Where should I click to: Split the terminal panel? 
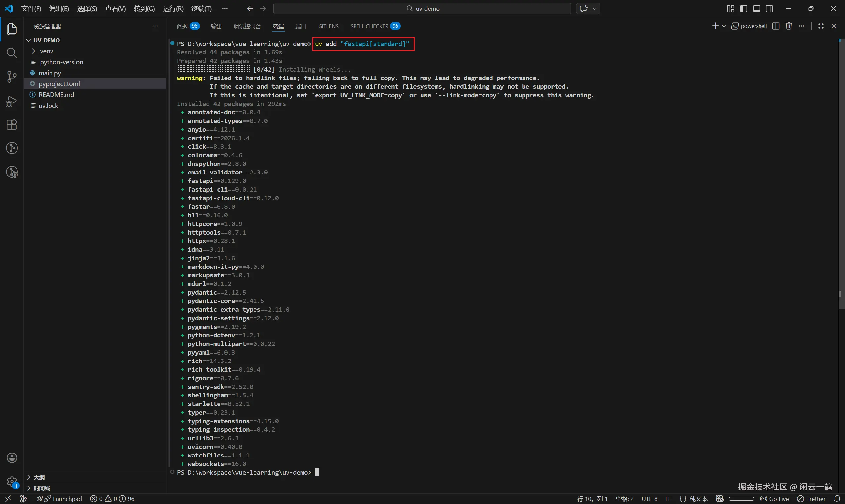[x=776, y=26]
